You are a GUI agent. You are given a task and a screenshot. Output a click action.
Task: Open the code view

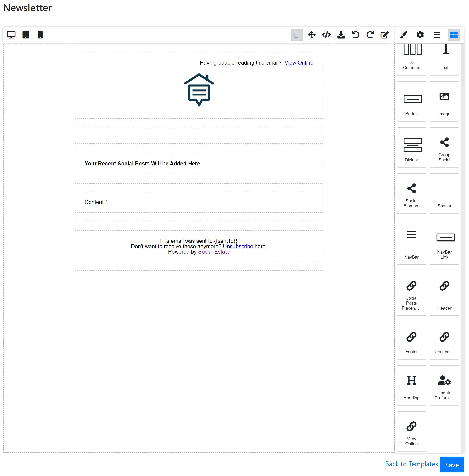(x=326, y=35)
